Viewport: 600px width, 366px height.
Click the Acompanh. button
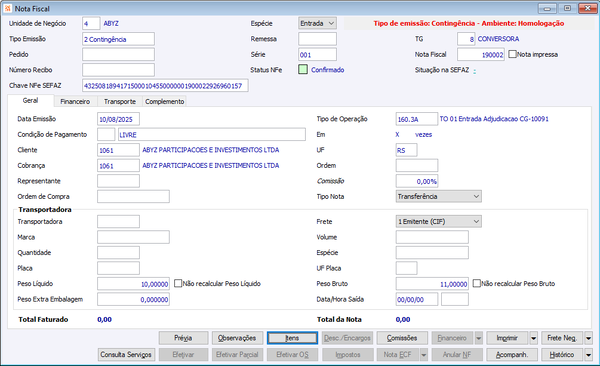pyautogui.click(x=512, y=355)
